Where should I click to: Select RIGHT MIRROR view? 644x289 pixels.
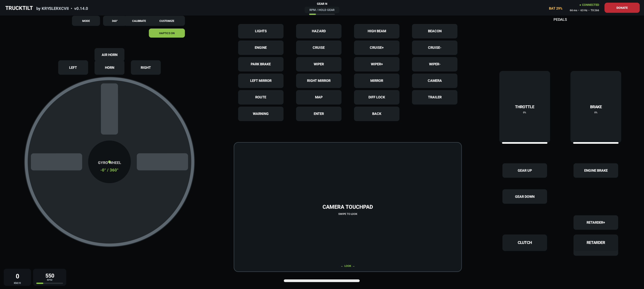(x=319, y=81)
